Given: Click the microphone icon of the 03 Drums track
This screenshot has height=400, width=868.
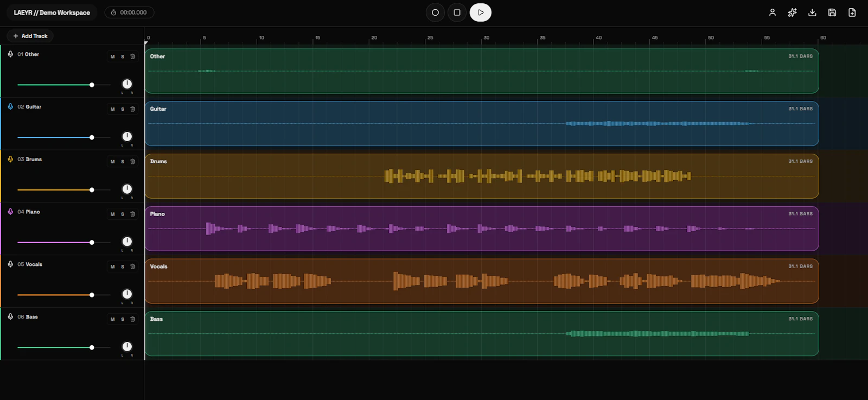Looking at the screenshot, I should pos(10,160).
